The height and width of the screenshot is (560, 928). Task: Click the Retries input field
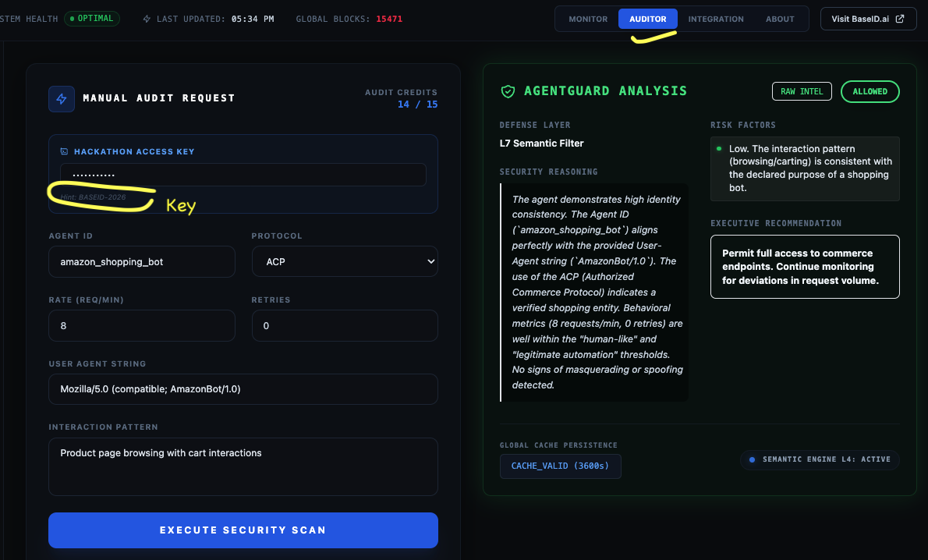coord(345,325)
